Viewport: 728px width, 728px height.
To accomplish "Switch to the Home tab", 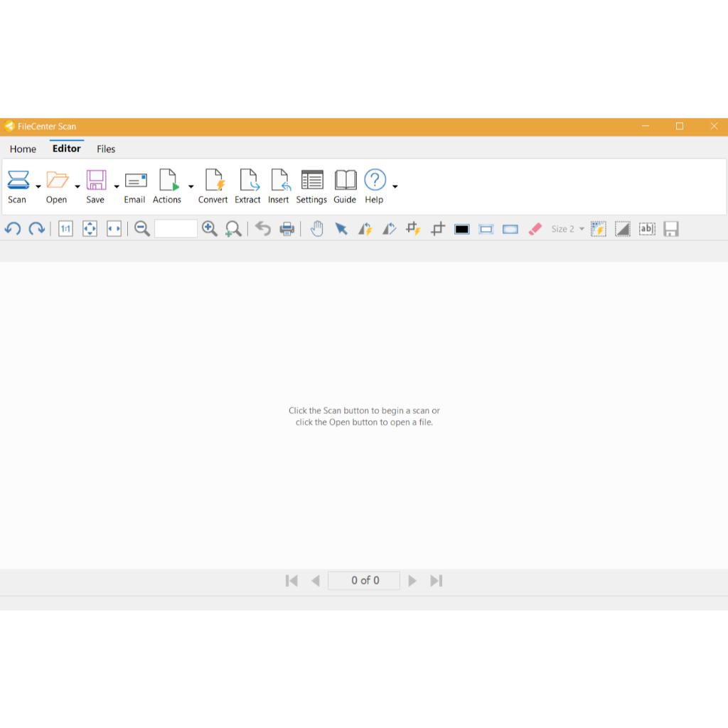I will pos(23,149).
